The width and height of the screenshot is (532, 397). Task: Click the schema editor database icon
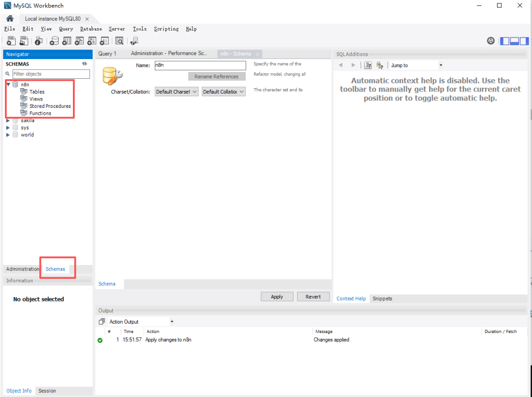(112, 76)
